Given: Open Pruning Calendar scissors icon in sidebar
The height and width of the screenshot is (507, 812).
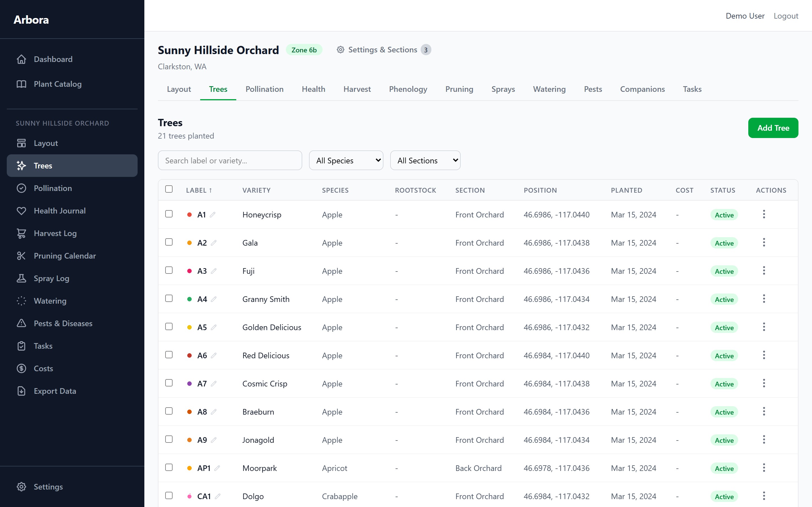Looking at the screenshot, I should point(21,256).
